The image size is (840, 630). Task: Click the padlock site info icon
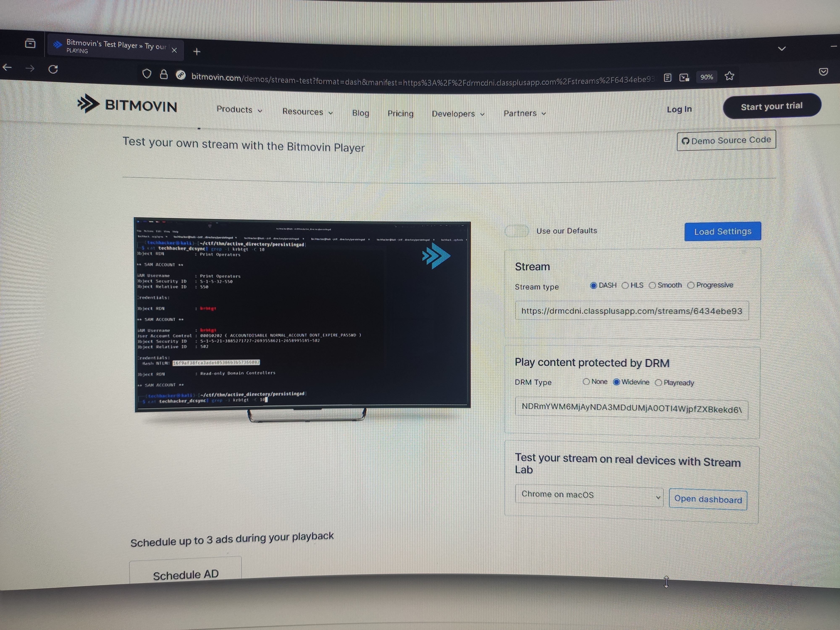click(x=164, y=74)
